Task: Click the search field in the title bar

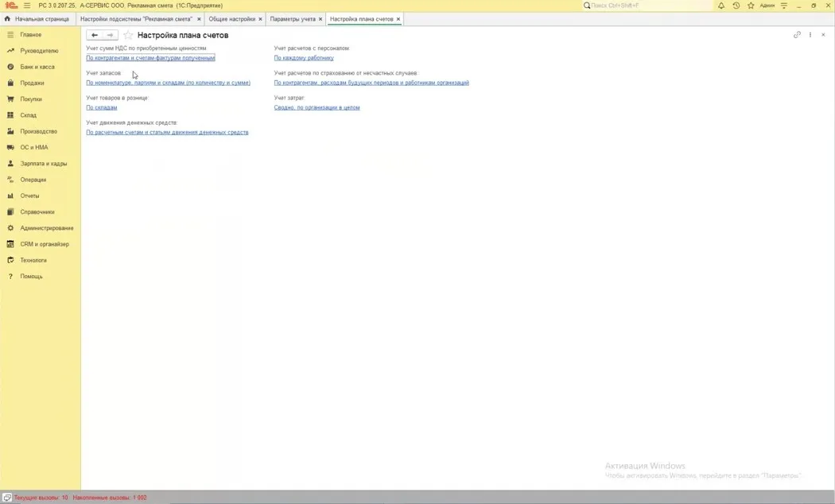Action: pyautogui.click(x=647, y=6)
